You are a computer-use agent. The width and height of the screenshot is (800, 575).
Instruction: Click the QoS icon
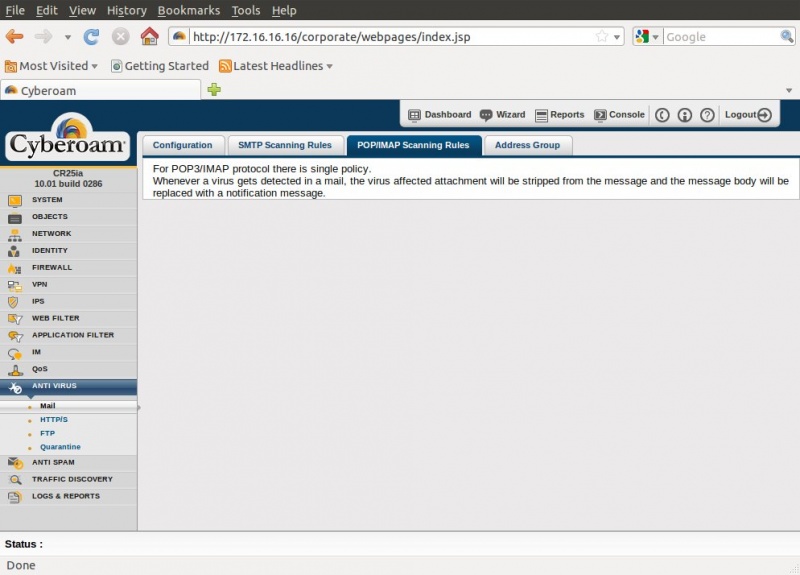coord(15,370)
